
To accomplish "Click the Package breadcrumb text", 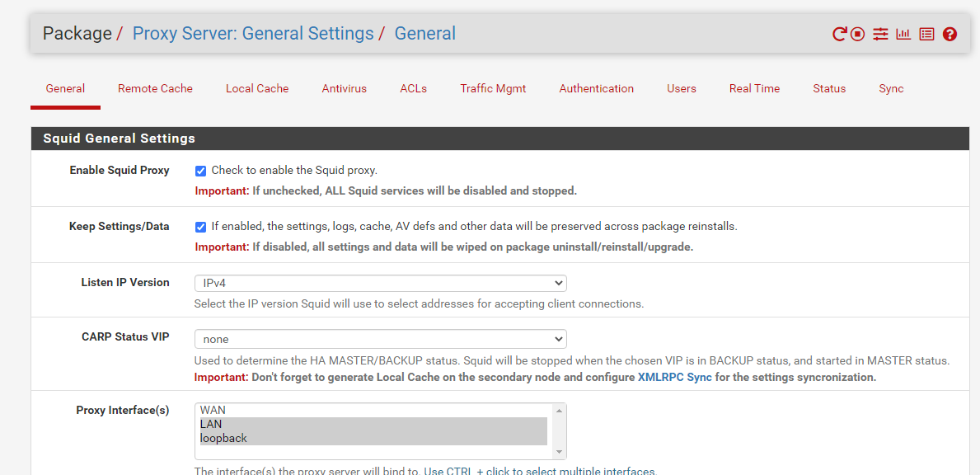I will [77, 33].
